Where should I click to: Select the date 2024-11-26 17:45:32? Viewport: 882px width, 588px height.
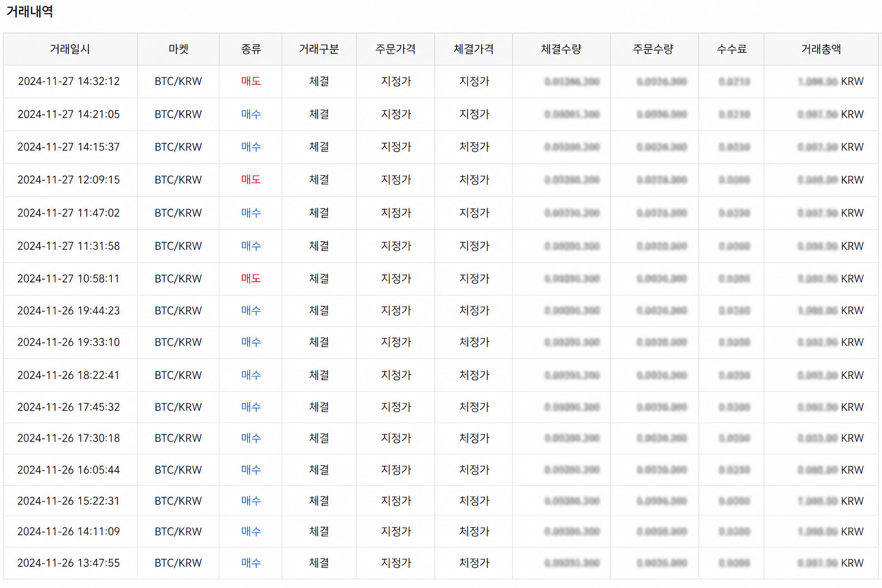coord(69,407)
